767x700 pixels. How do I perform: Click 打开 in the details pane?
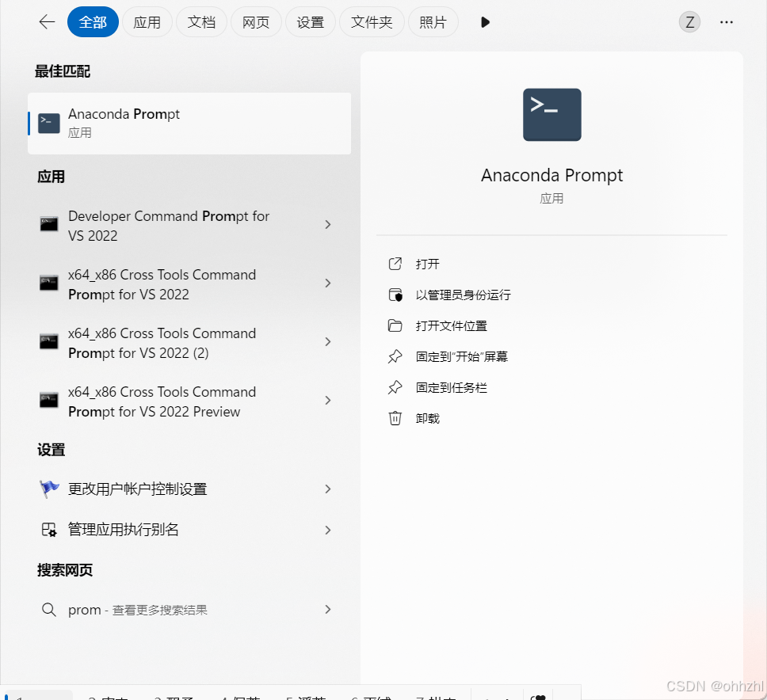[428, 264]
